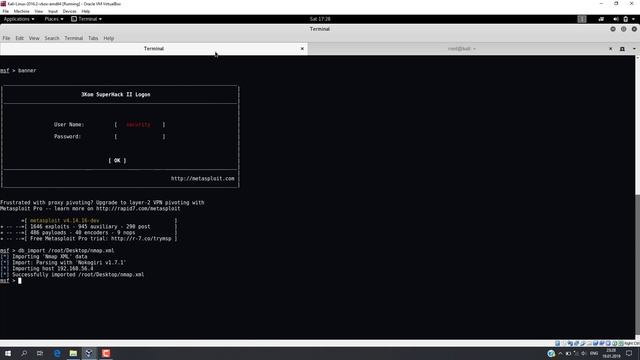Viewport: 640px width, 360px height.
Task: Select the VirtualBox taskbar icon
Action: coord(89,353)
